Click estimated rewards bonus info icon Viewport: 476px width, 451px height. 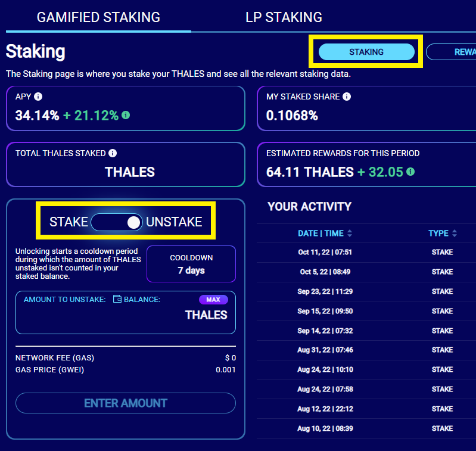(410, 172)
